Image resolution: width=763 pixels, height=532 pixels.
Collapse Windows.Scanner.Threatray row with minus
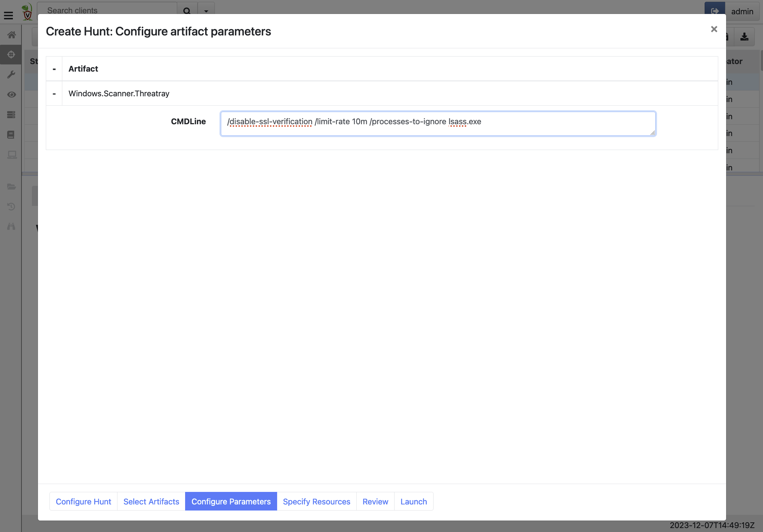click(x=54, y=93)
